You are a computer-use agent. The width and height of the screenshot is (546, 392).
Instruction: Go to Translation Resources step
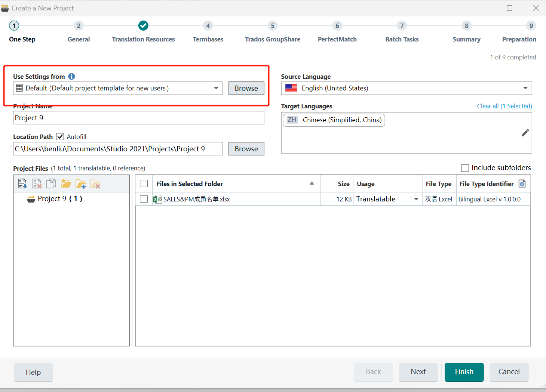pyautogui.click(x=143, y=26)
